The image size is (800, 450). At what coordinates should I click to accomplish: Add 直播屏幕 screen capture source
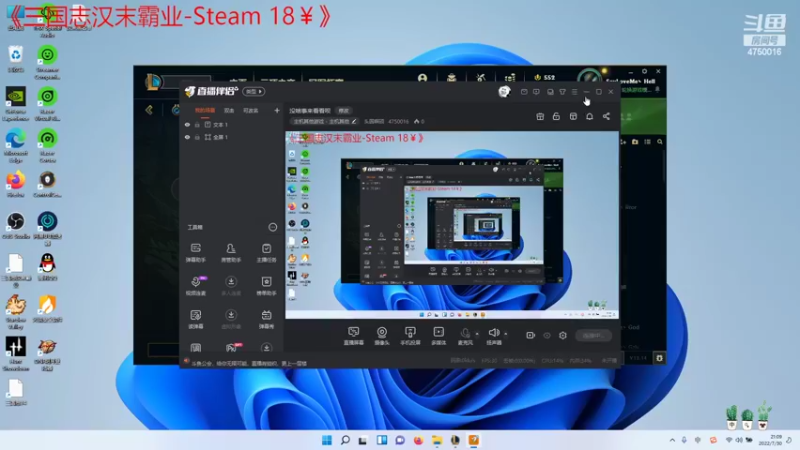point(354,336)
